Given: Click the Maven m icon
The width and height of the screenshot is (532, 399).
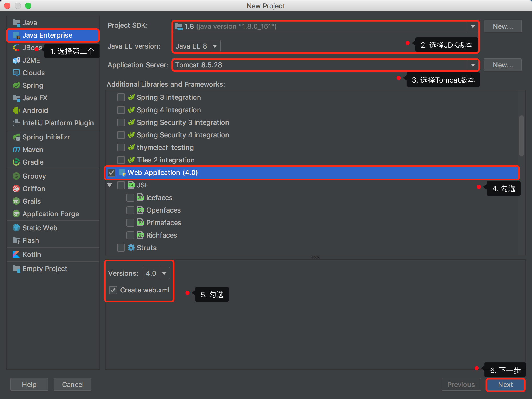Looking at the screenshot, I should (x=16, y=150).
